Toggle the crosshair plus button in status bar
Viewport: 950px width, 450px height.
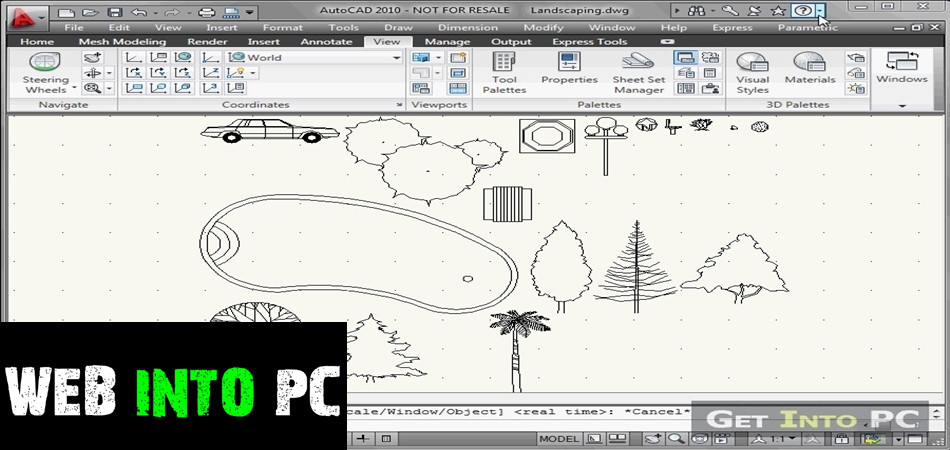(x=362, y=438)
